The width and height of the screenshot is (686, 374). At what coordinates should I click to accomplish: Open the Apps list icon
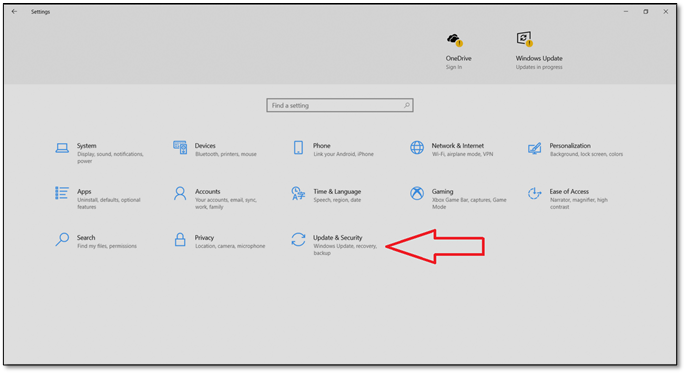tap(62, 193)
